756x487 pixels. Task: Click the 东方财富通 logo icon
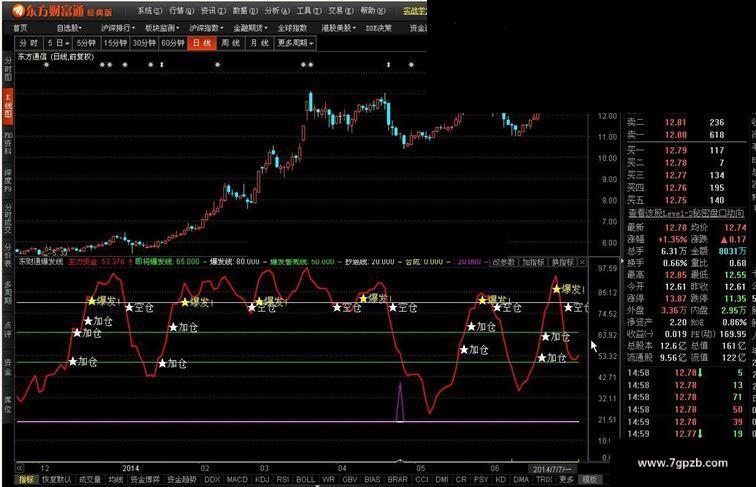point(18,10)
